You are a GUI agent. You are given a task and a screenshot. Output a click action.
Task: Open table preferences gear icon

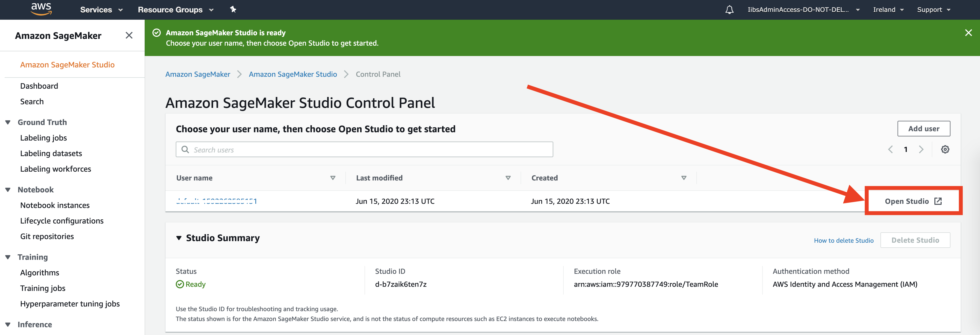point(945,149)
